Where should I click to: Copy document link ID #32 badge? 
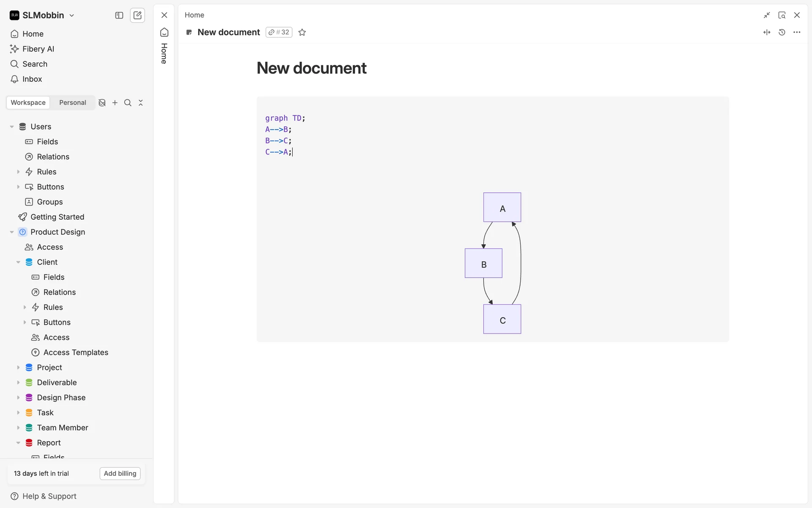[x=279, y=32]
